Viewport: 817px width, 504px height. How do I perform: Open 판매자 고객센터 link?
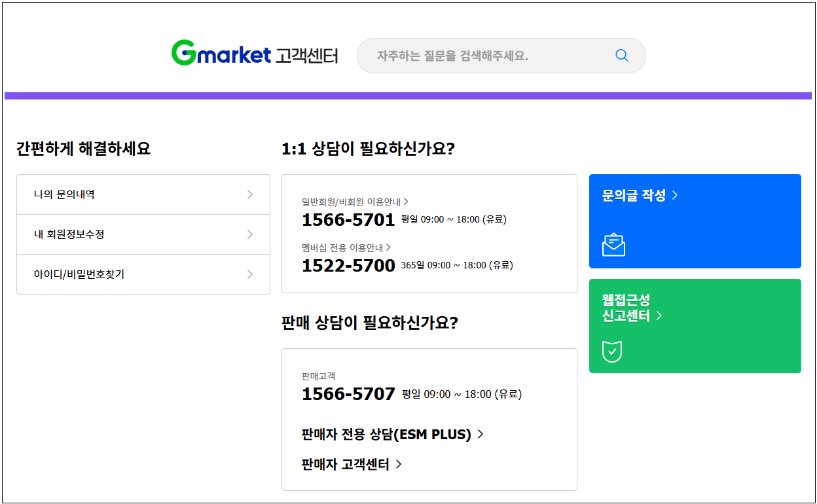352,465
